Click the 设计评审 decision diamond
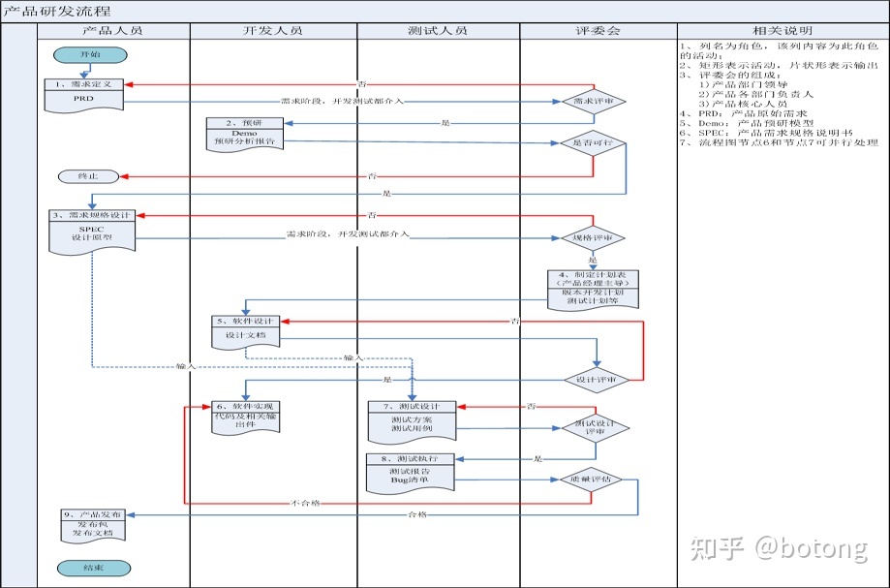890x588 pixels. 598,379
